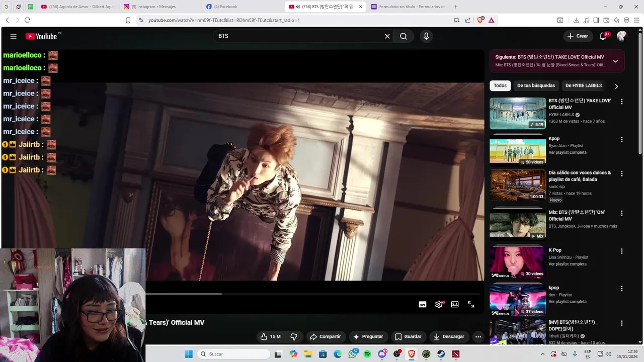Open the Crear menu
Image resolution: width=644 pixels, height=362 pixels.
(x=578, y=36)
